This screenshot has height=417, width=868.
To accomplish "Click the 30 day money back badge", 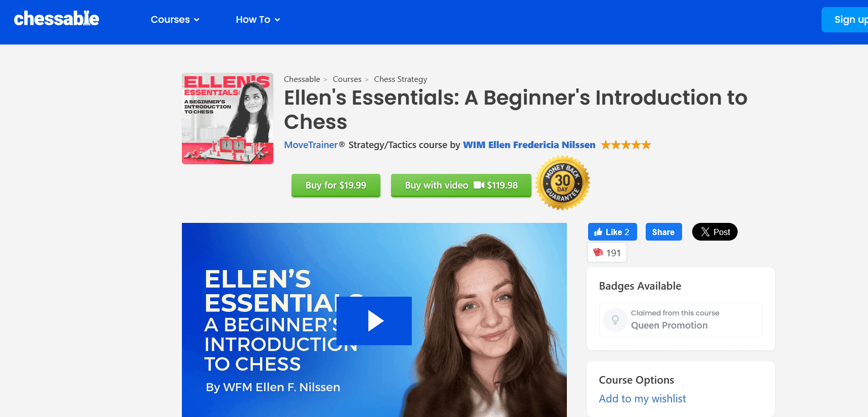I will tap(562, 183).
